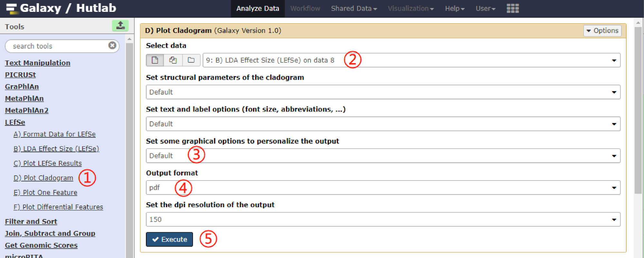Open the Output format dropdown
Screen dimensions: 644x258
383,188
